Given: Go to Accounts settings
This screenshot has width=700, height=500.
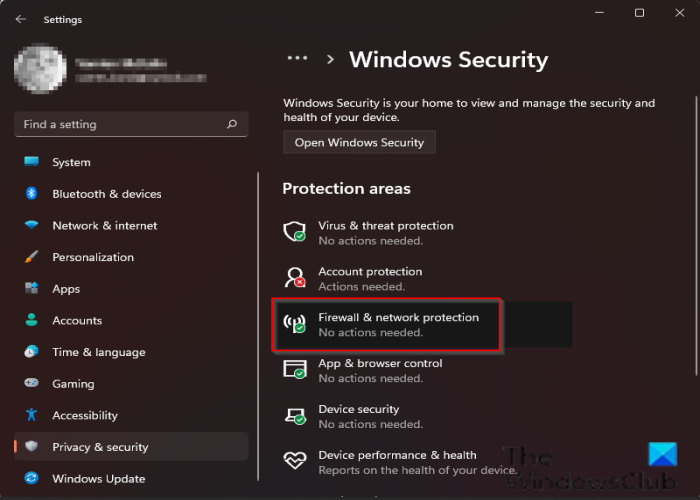Looking at the screenshot, I should click(x=77, y=321).
